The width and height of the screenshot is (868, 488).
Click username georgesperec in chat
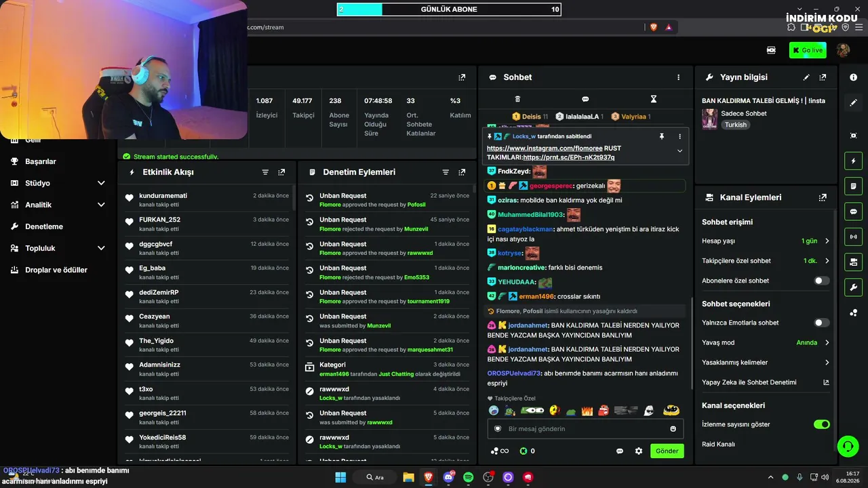coord(551,186)
